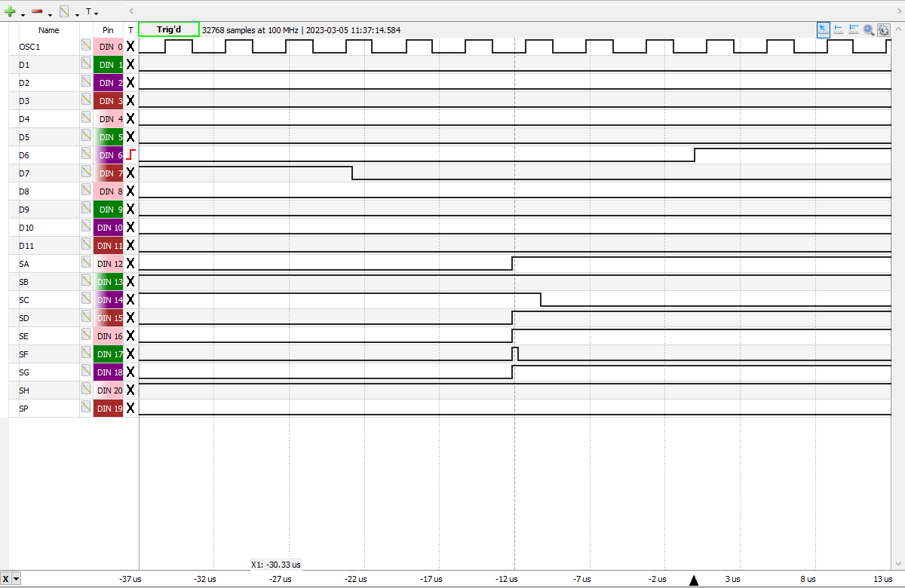Click the left chevron collapse arrow in the toolbar
Screen dimensions: 905x588
(x=131, y=11)
